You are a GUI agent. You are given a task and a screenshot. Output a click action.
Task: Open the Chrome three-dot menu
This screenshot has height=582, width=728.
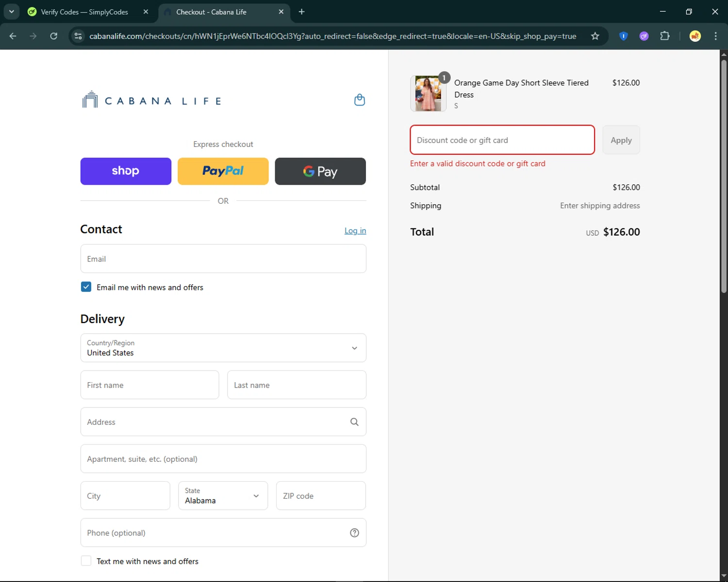[715, 36]
